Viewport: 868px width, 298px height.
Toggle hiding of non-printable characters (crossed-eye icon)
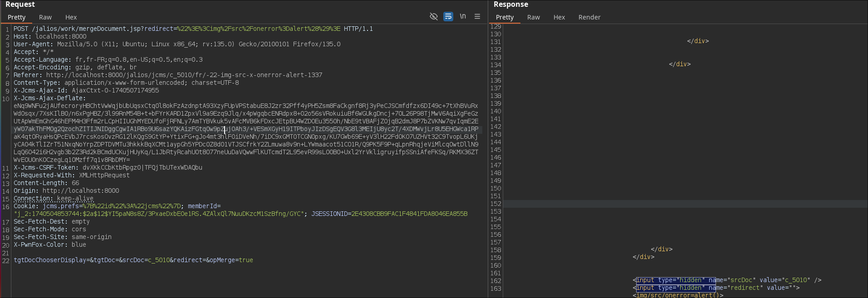434,16
